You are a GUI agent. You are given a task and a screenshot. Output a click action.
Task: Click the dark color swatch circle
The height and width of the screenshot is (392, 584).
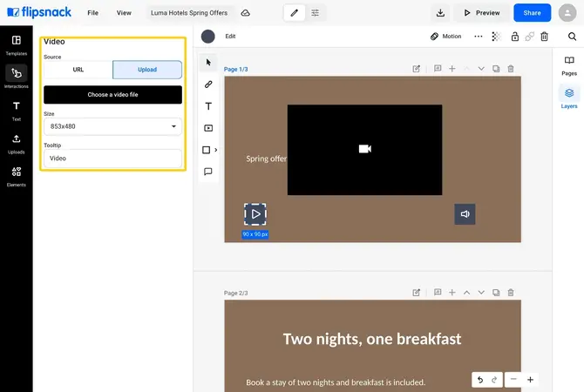(207, 36)
